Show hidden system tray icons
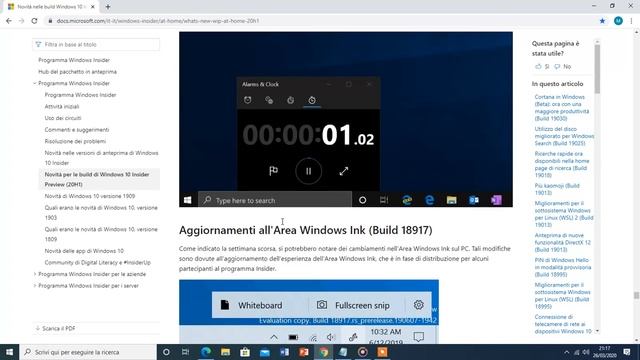The width and height of the screenshot is (640, 360). click(x=567, y=352)
